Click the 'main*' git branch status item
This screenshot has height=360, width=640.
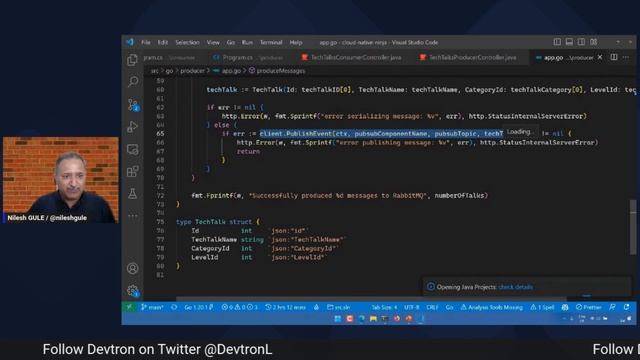(152, 307)
